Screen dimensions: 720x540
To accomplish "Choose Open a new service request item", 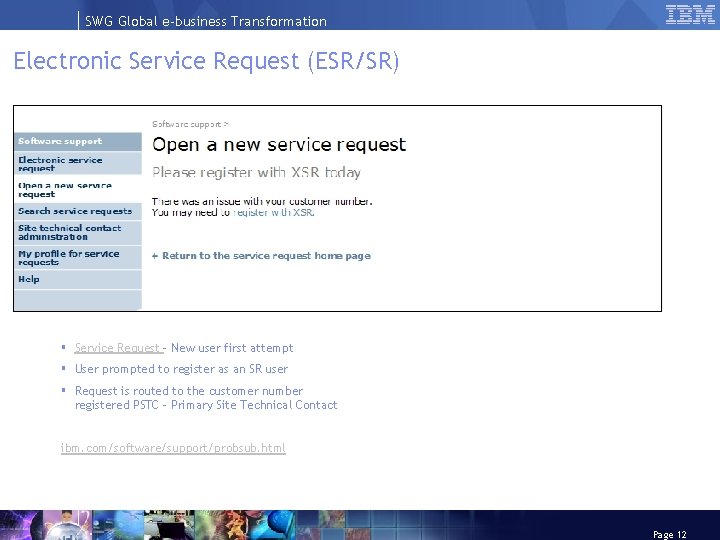I will click(78, 190).
